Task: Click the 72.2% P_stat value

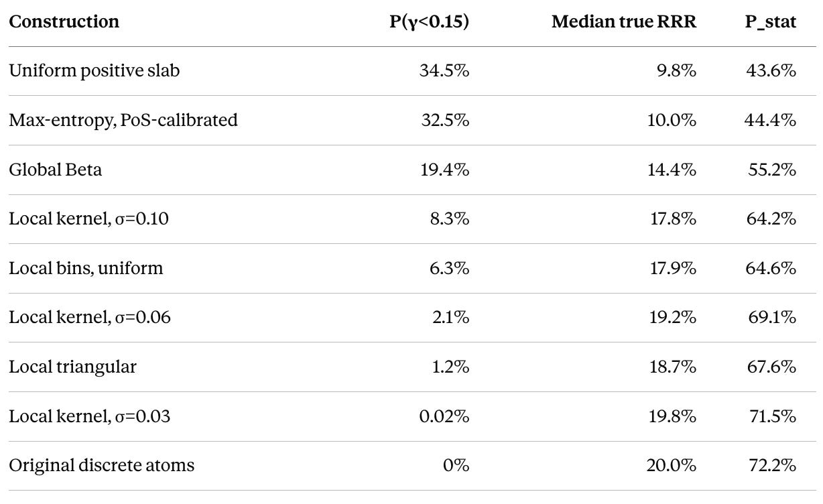Action: 772,466
